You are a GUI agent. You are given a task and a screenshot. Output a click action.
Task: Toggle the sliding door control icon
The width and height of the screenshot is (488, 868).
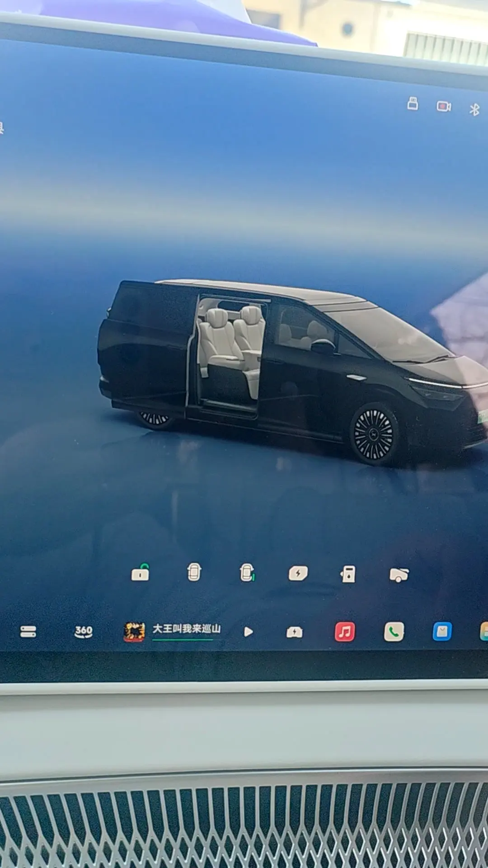click(247, 573)
